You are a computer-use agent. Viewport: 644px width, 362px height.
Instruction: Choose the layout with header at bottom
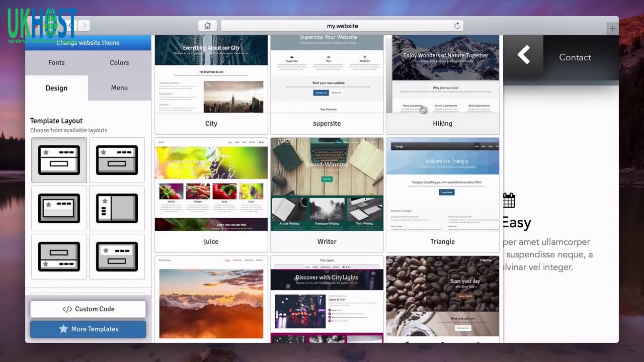coord(59,256)
